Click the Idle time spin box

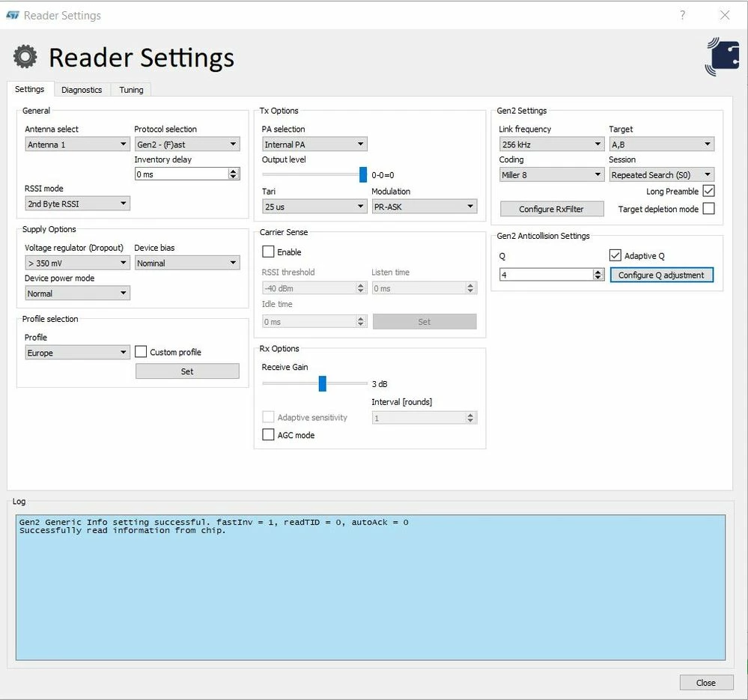click(314, 321)
